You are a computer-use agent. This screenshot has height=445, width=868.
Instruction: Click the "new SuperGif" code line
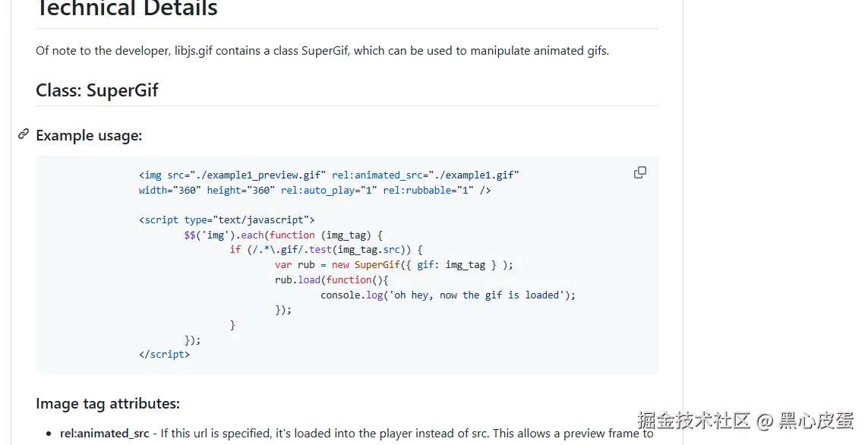393,265
